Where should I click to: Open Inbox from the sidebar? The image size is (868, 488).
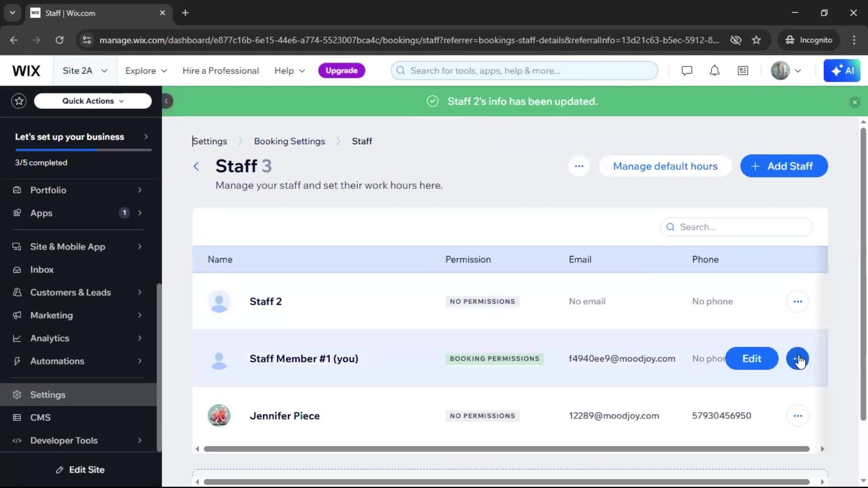[x=78, y=270]
